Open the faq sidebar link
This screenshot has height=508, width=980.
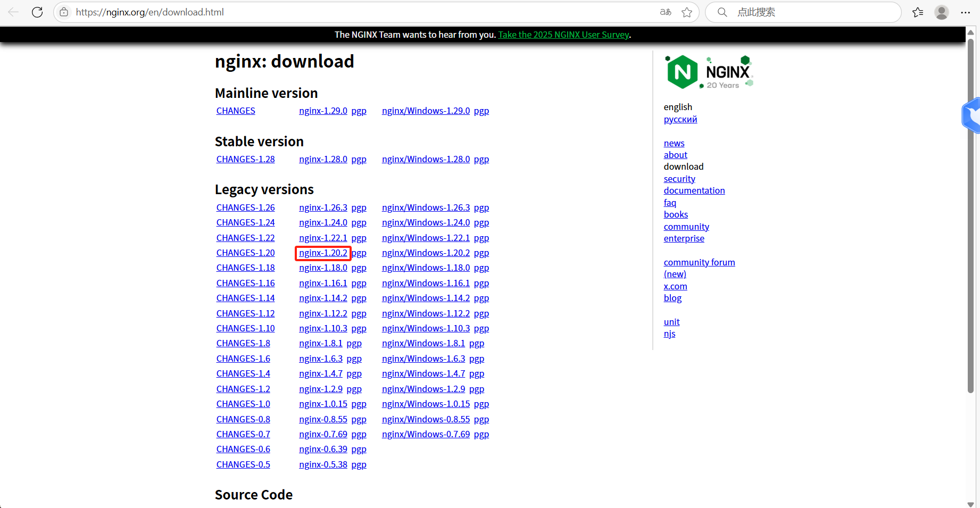click(670, 203)
